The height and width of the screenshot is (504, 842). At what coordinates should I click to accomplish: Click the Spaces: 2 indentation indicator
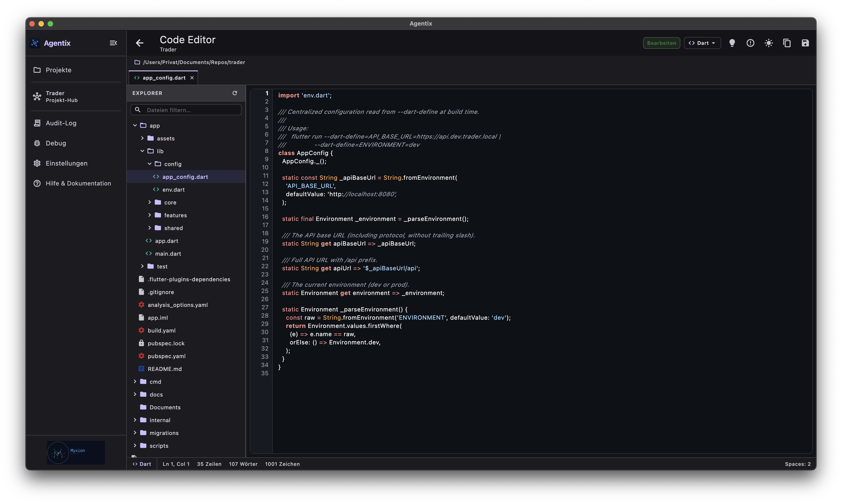pyautogui.click(x=797, y=464)
